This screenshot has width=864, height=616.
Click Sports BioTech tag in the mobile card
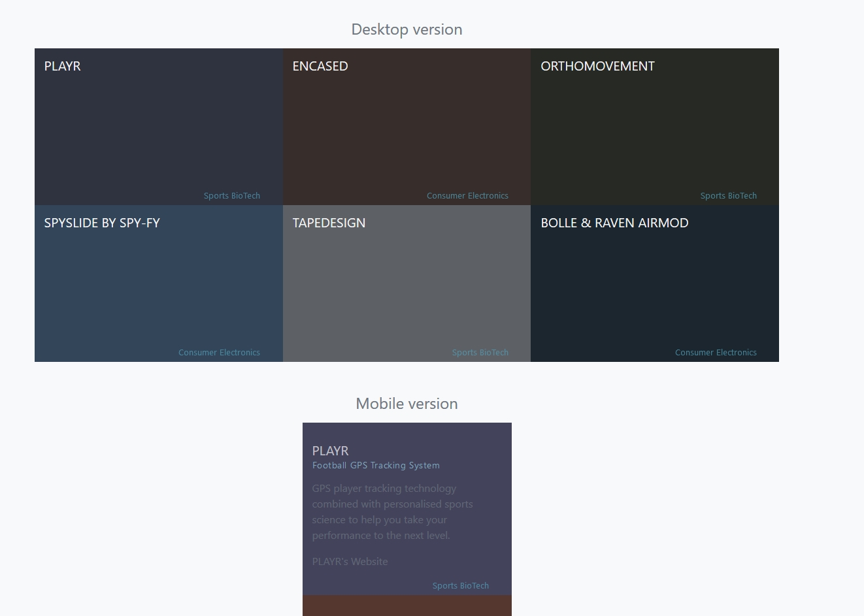tap(460, 586)
